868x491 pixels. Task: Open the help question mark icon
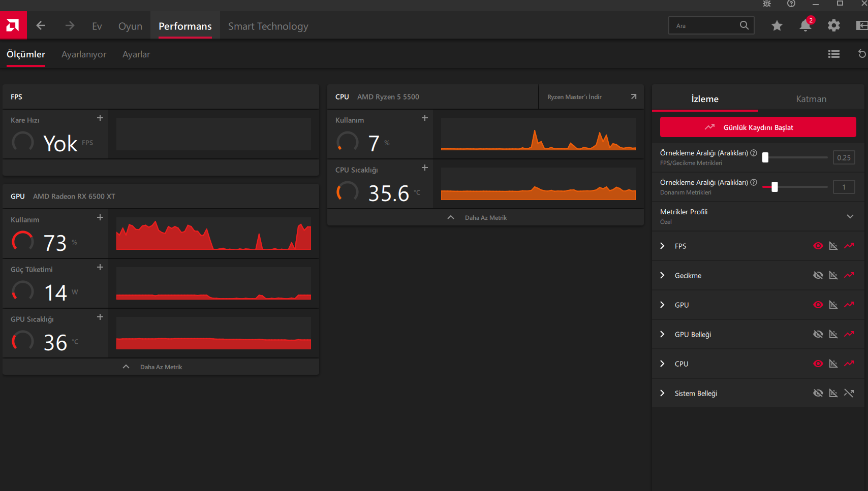[791, 4]
